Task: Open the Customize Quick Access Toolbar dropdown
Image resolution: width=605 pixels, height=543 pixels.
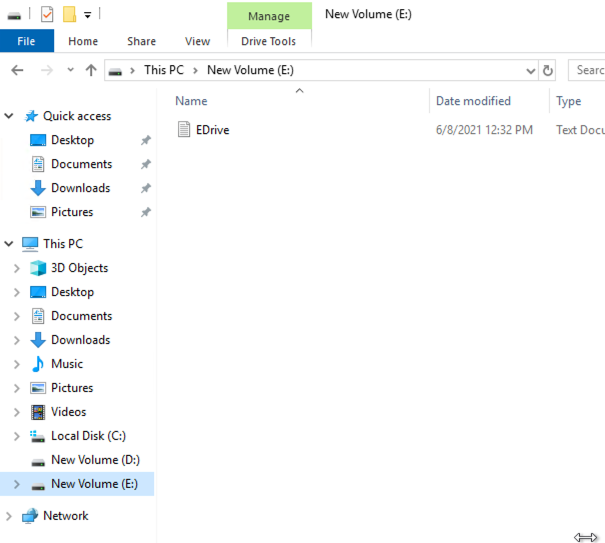Action: 88,15
